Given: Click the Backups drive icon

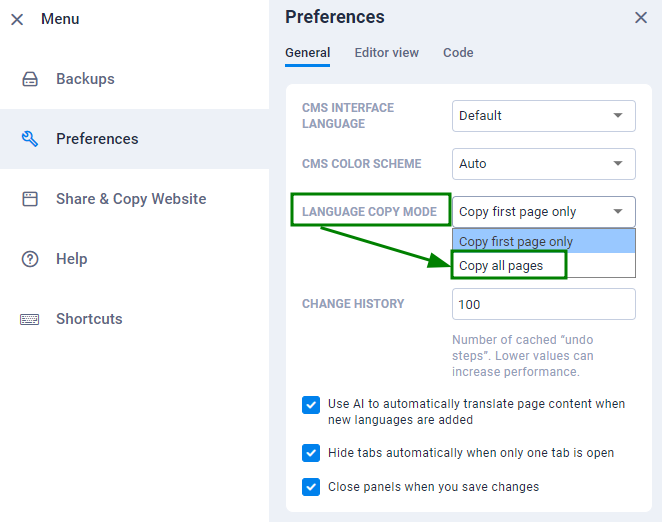Looking at the screenshot, I should (30, 79).
